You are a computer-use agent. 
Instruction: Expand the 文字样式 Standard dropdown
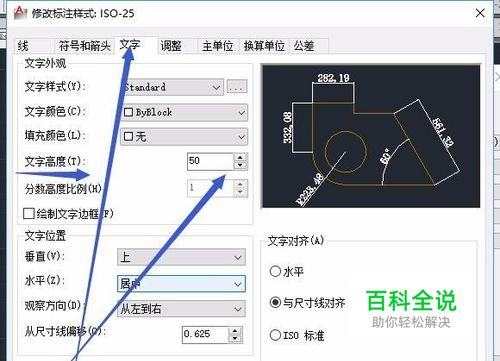172,87
